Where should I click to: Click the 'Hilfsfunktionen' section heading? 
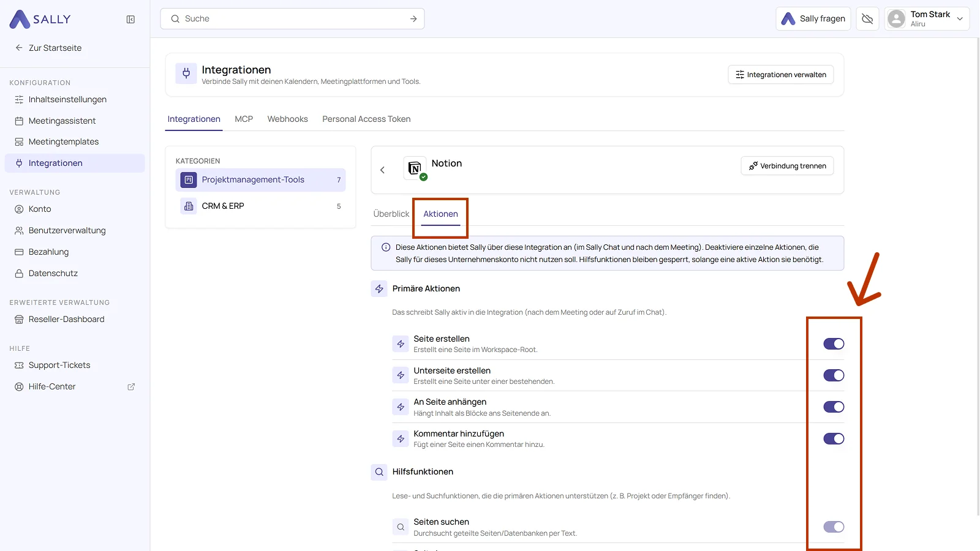pyautogui.click(x=423, y=472)
